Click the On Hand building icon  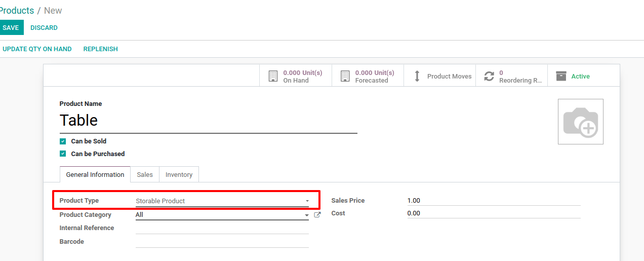pos(273,76)
